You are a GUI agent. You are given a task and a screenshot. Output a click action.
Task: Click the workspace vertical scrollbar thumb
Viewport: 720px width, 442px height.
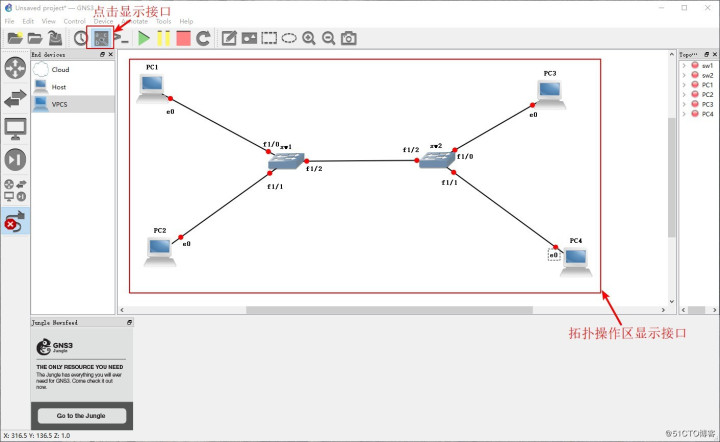point(672,178)
